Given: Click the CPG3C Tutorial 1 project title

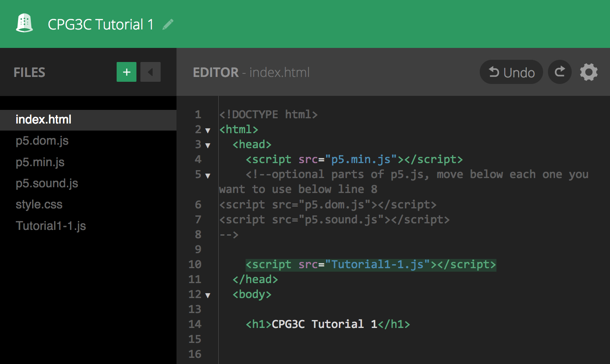Looking at the screenshot, I should (101, 24).
